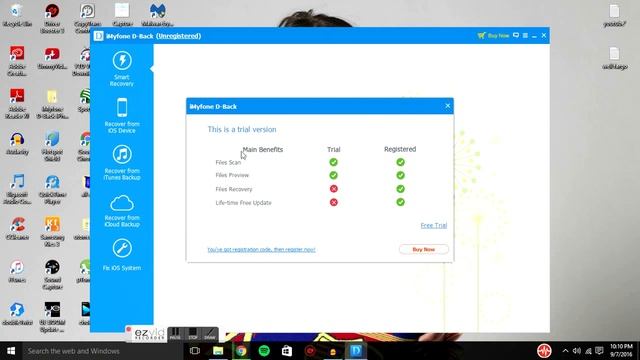Screen dimensions: 640x360
Task: Open the volume control in system tray
Action: pyautogui.click(x=577, y=351)
